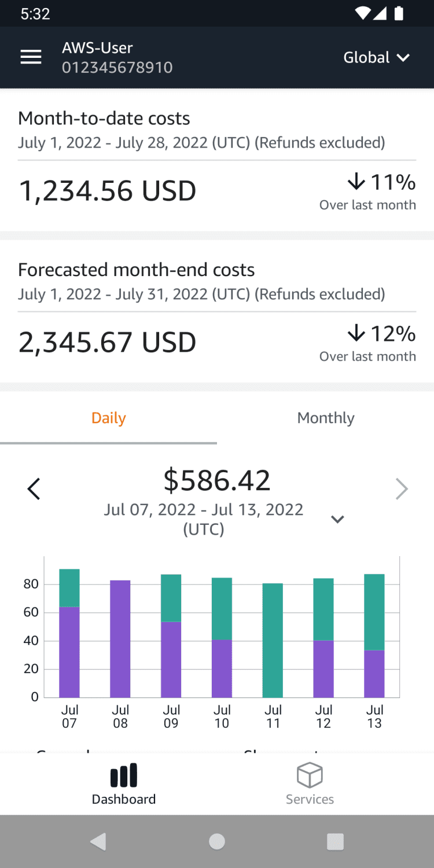Tap the $586.42 weekly total

tap(217, 480)
